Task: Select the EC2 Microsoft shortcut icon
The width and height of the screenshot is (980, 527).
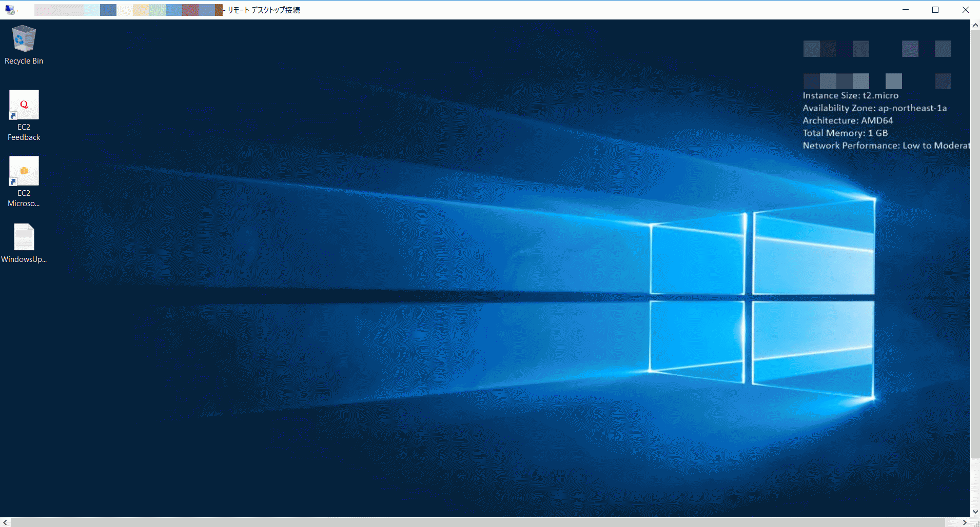Action: [24, 181]
